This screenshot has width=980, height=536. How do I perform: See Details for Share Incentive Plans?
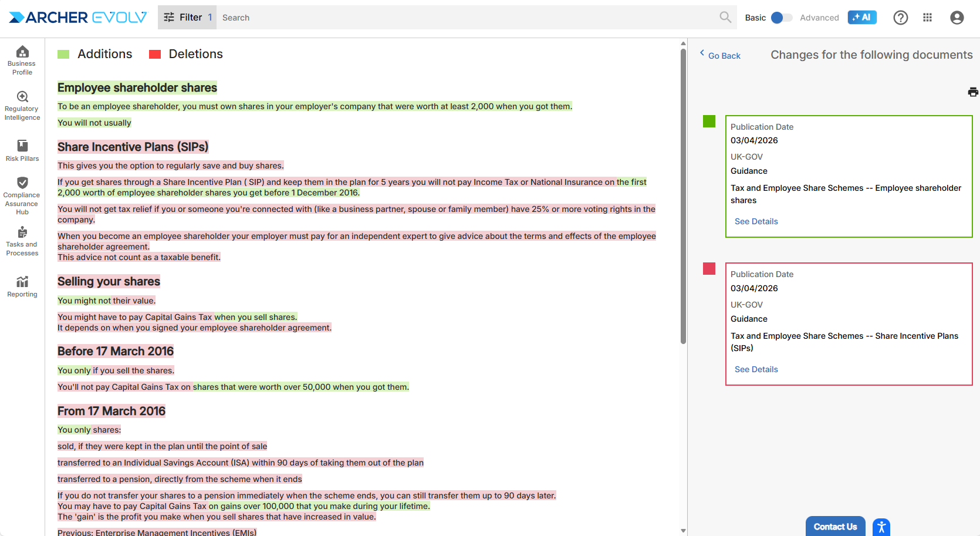(x=756, y=369)
